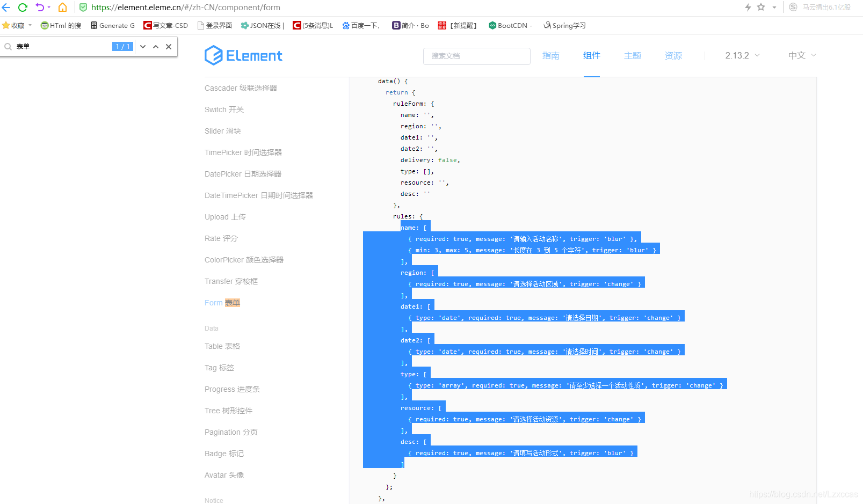The height and width of the screenshot is (504, 863).
Task: Open Table 表格 in sidebar
Action: 222,346
